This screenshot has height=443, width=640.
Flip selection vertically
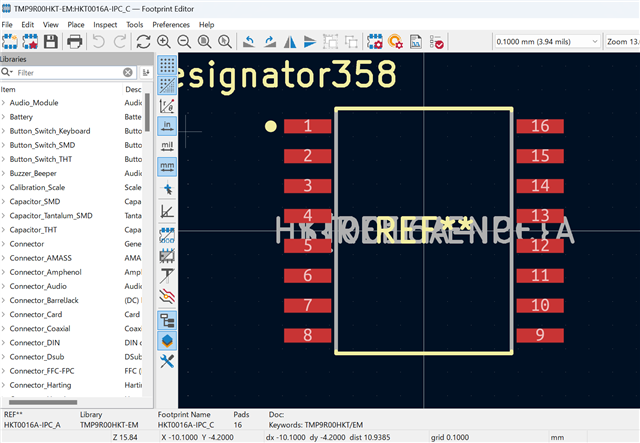pyautogui.click(x=310, y=42)
